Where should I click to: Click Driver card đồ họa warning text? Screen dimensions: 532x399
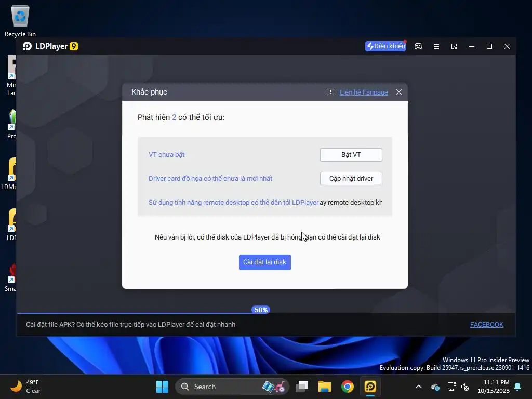[x=210, y=179]
